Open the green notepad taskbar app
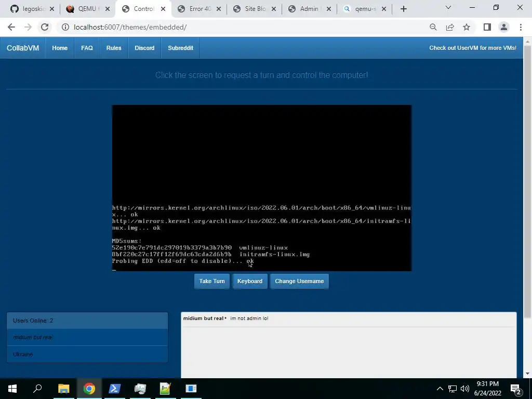Viewport: 532px width, 399px height. 165,389
